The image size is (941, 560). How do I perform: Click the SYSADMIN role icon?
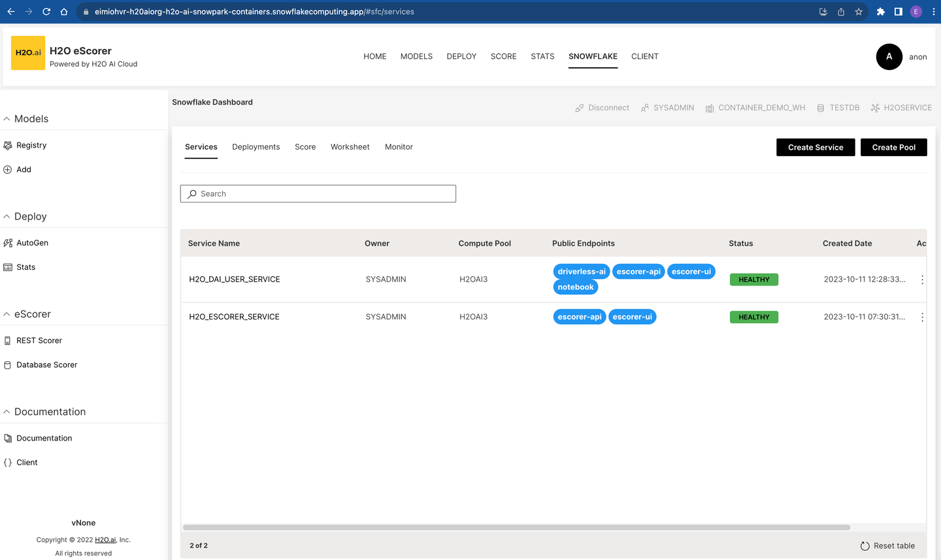click(x=645, y=108)
